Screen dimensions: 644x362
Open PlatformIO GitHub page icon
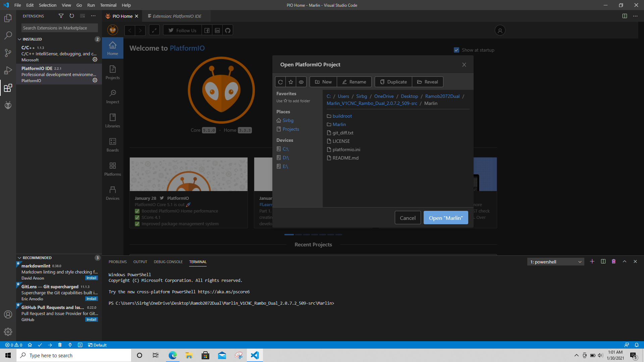point(228,31)
